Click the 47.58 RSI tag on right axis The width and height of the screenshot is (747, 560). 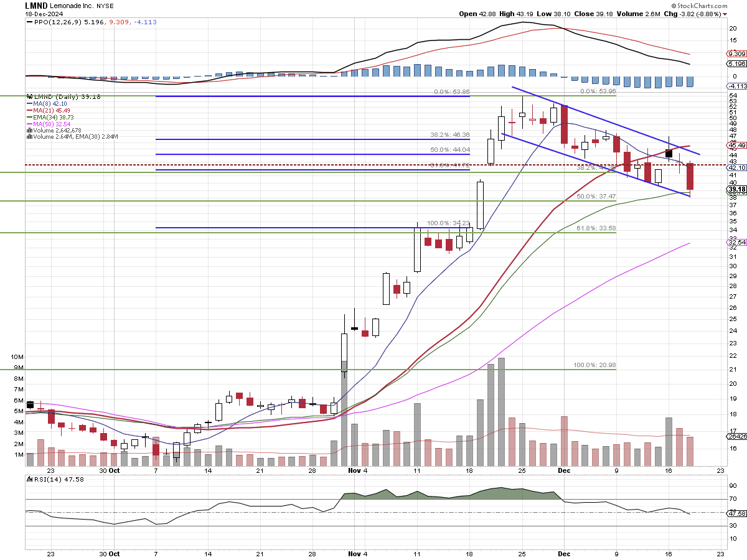(x=736, y=513)
